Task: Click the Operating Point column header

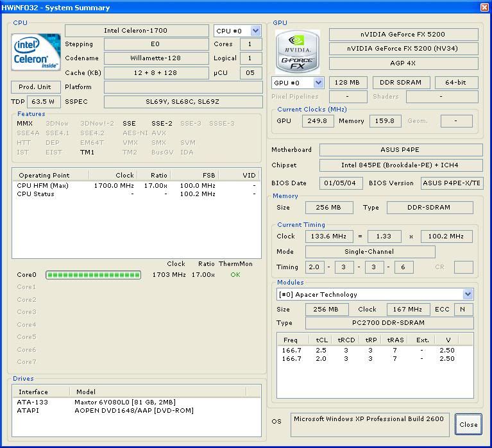Action: (x=51, y=175)
